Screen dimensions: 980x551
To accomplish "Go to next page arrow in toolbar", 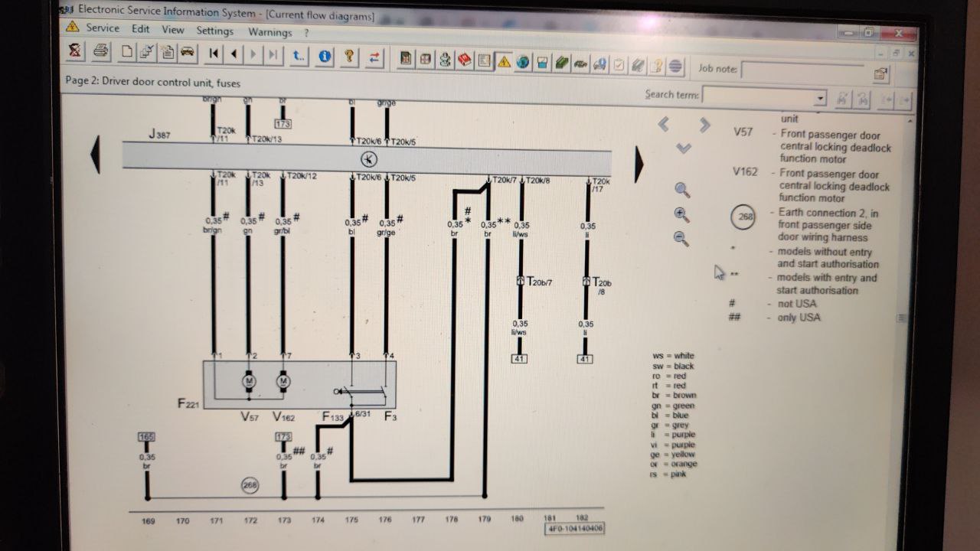I will click(253, 54).
